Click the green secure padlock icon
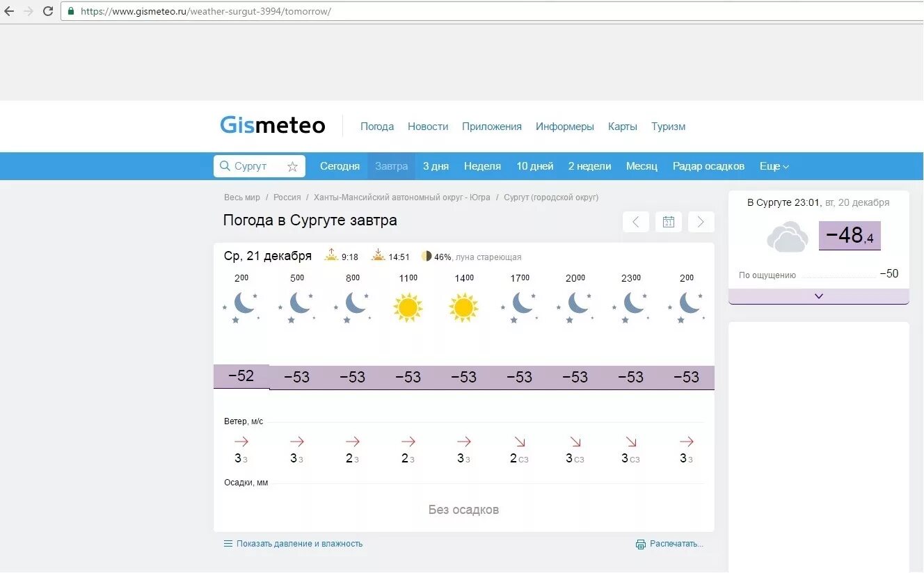 click(x=71, y=11)
